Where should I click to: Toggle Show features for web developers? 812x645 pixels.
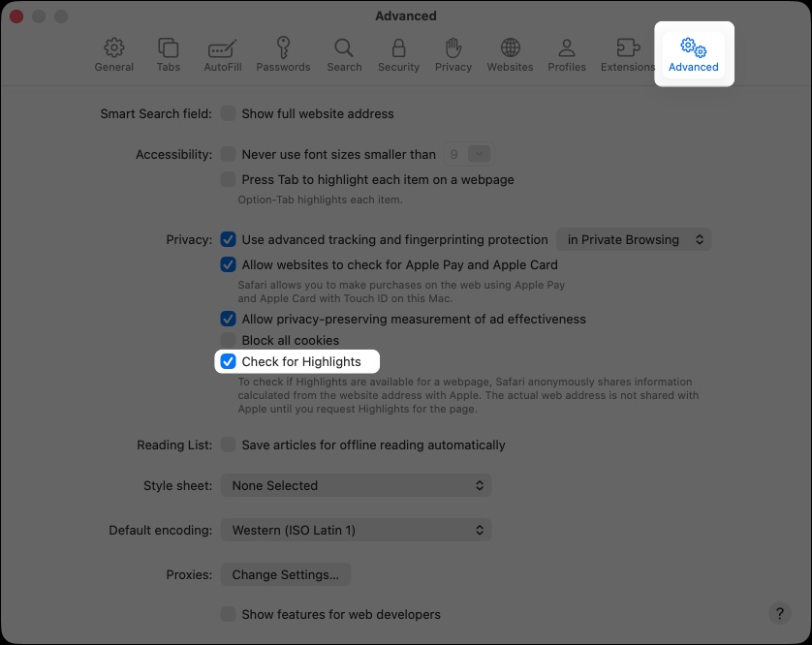pos(228,614)
